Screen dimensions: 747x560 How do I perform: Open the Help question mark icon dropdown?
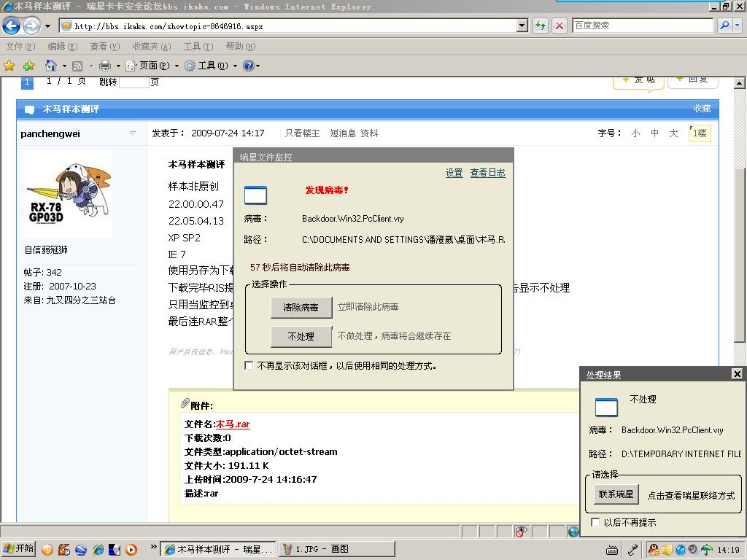coord(251,66)
